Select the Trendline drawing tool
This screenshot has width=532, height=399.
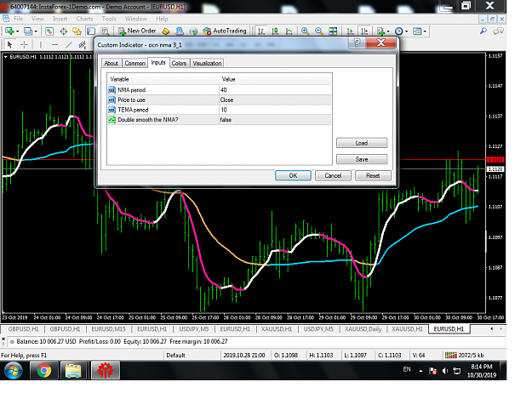tap(69, 44)
